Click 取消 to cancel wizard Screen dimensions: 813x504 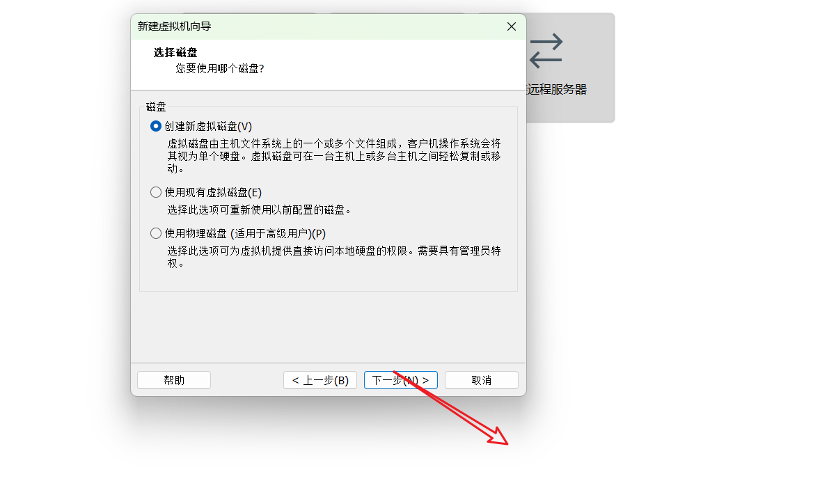pyautogui.click(x=481, y=380)
